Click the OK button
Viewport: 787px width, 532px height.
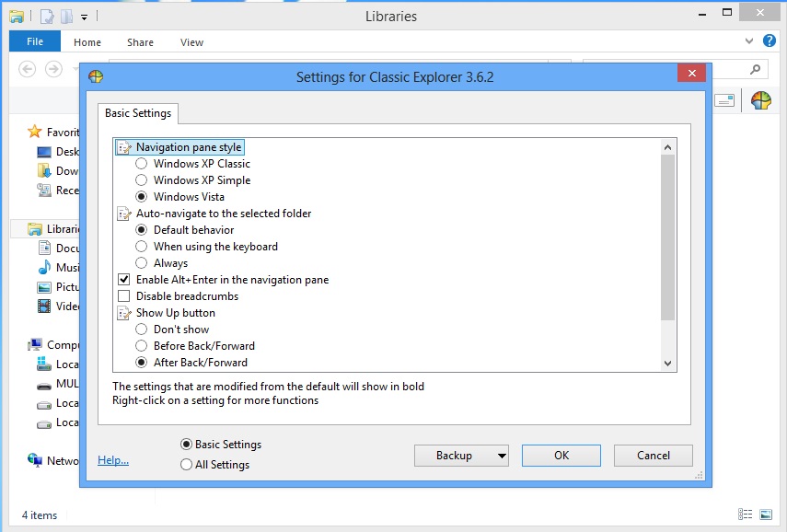561,456
